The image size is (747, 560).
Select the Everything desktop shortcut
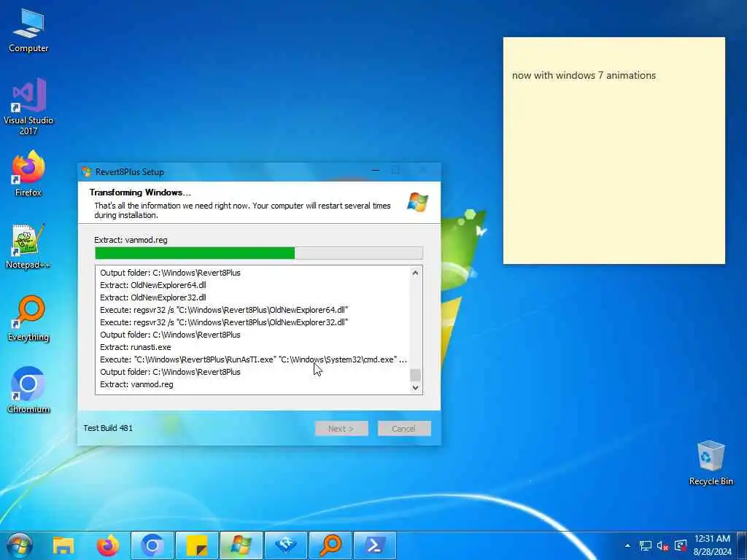(28, 319)
